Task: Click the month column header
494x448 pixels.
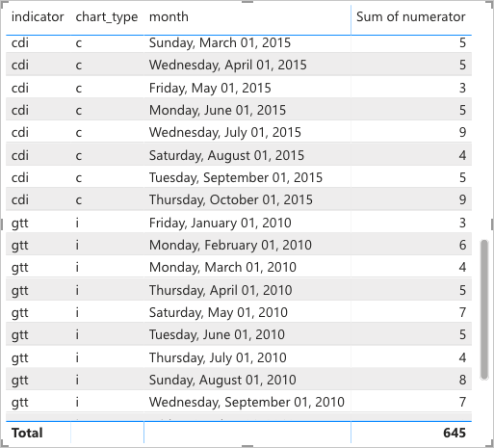Action: point(169,16)
